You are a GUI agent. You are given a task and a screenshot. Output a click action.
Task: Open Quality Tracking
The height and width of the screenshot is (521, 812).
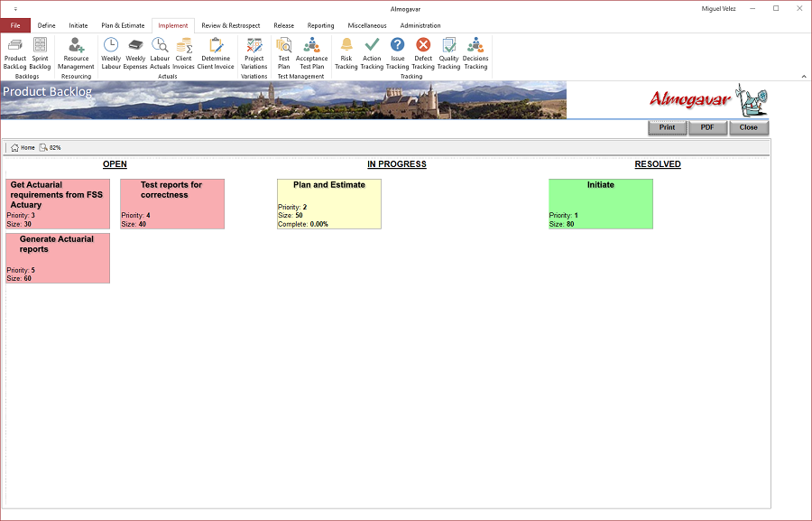pos(448,53)
